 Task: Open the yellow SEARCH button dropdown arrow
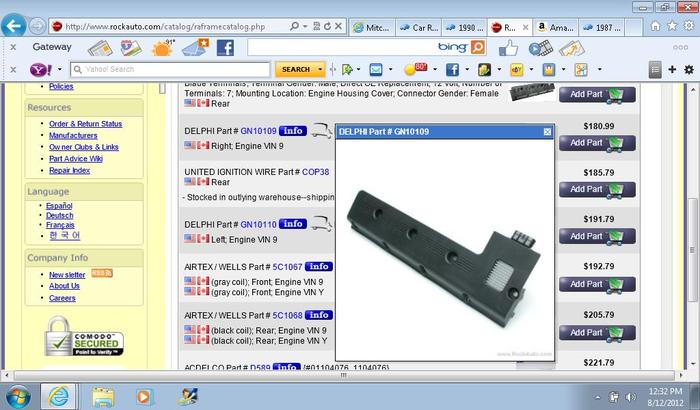point(320,70)
